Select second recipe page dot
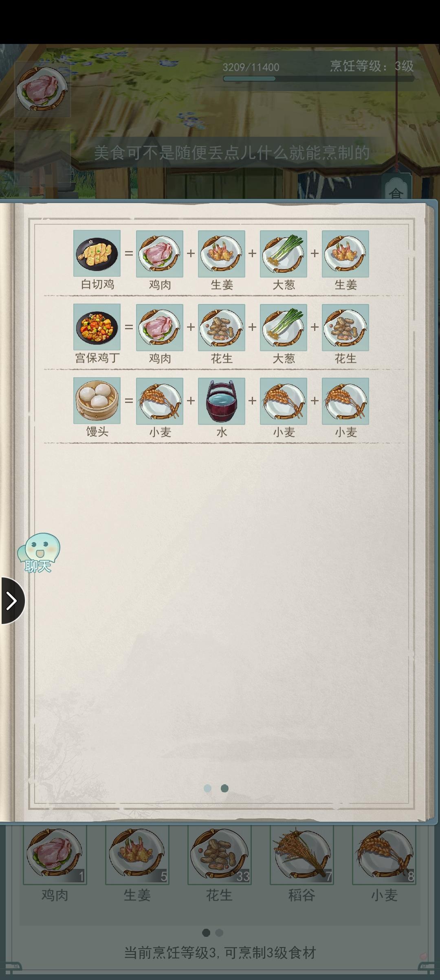Screen dimensions: 440x980 [x=224, y=788]
